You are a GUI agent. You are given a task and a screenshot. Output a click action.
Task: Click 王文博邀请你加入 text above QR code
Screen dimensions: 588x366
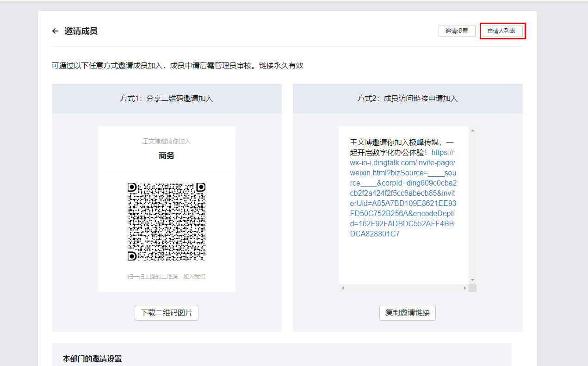coord(167,141)
